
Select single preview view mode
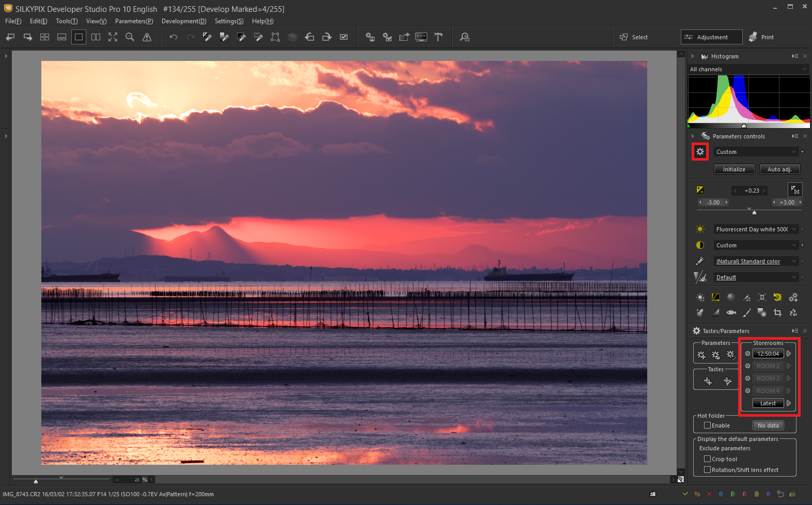tap(79, 37)
